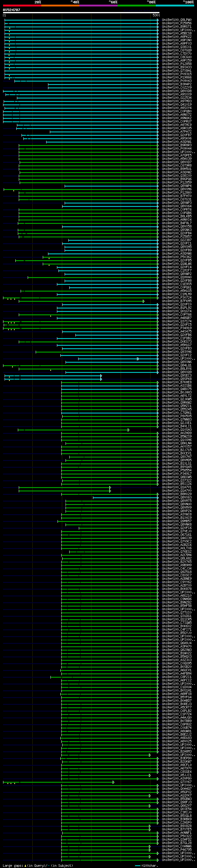Screen dimensions: 197x868
Task: Open hit UniRef100_A9PK22
Action: click(x=176, y=37)
